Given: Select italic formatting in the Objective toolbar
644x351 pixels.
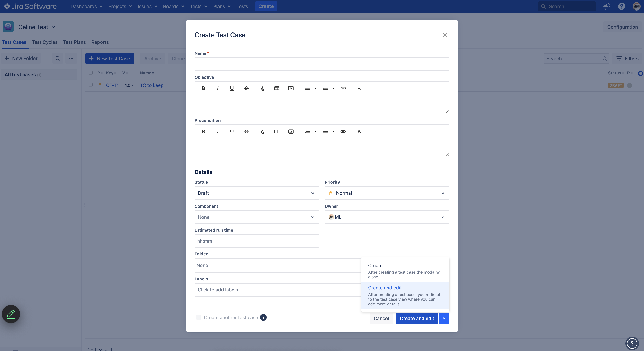Looking at the screenshot, I should click(x=217, y=88).
